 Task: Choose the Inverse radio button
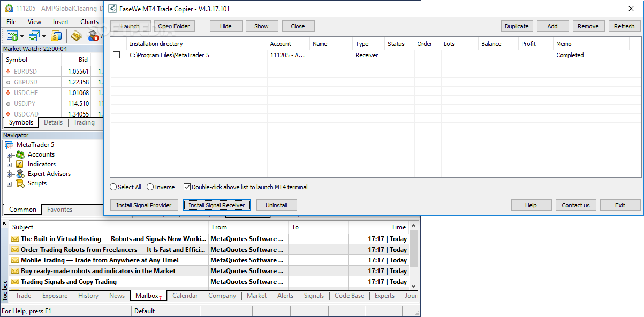coord(150,187)
